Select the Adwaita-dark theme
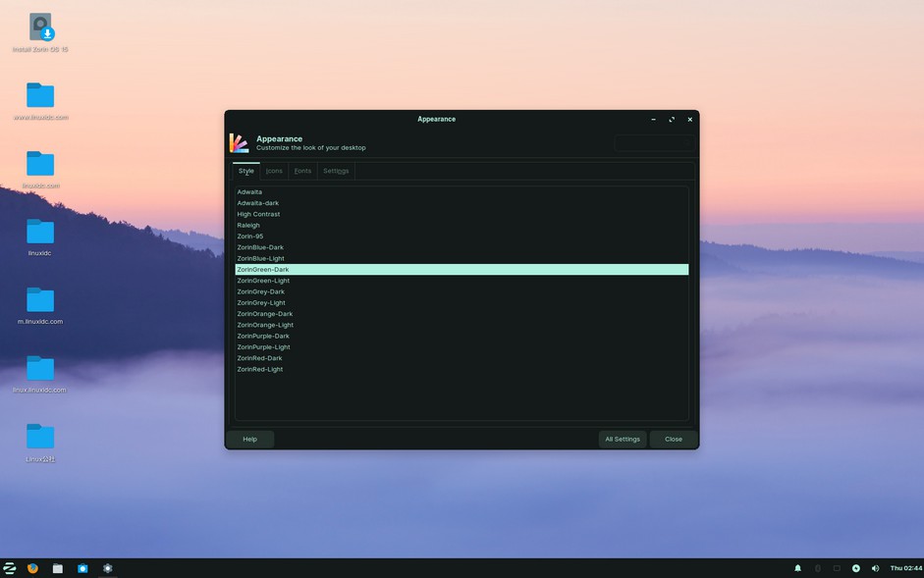The height and width of the screenshot is (578, 924). (462, 203)
